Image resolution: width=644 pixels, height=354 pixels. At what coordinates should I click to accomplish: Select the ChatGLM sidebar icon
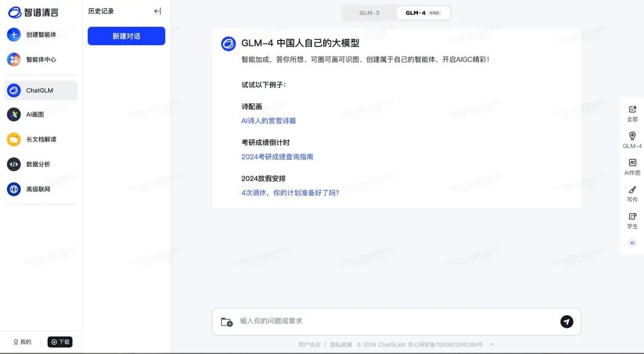[14, 91]
